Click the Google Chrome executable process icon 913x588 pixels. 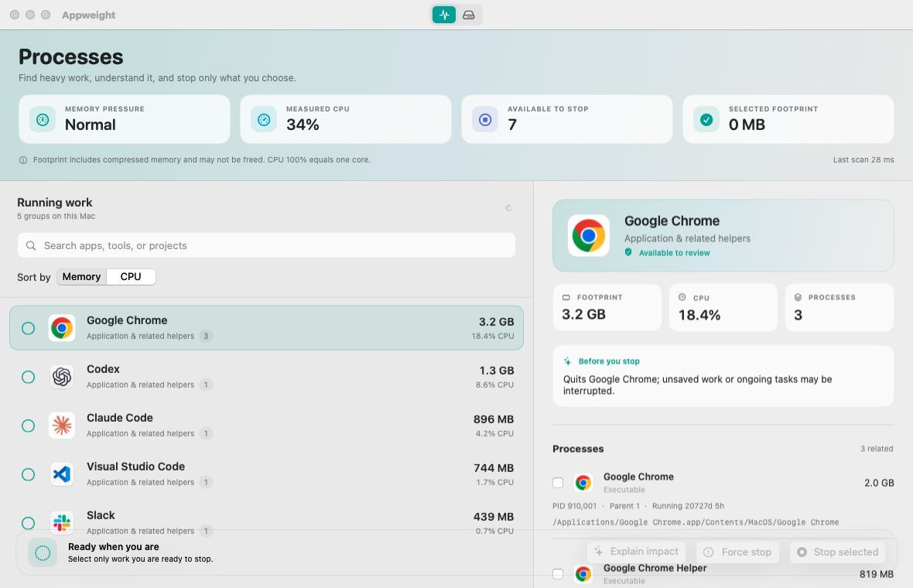pyautogui.click(x=583, y=483)
